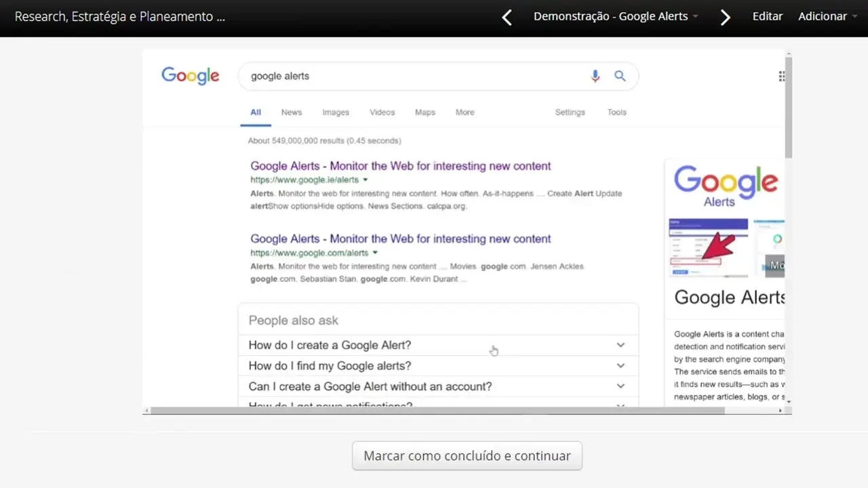Viewport: 868px width, 488px height.
Task: Click the vertical scrollbar of the page
Action: coord(789,107)
